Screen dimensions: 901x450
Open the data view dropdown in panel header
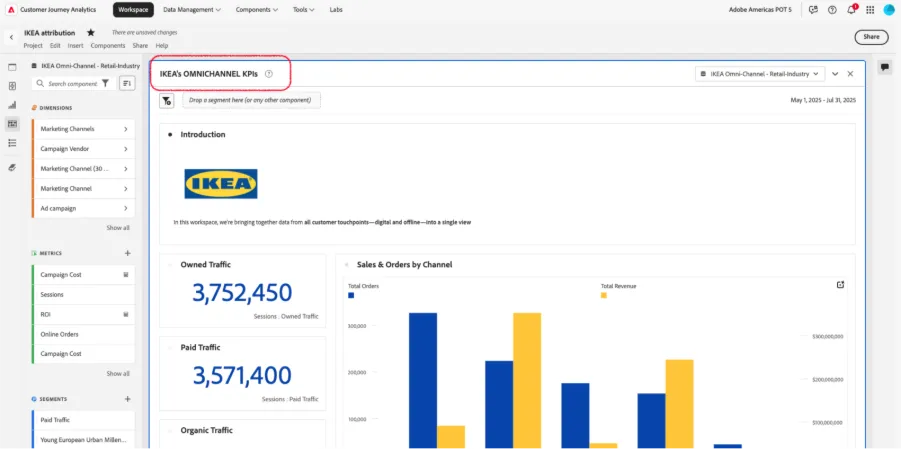[760, 74]
